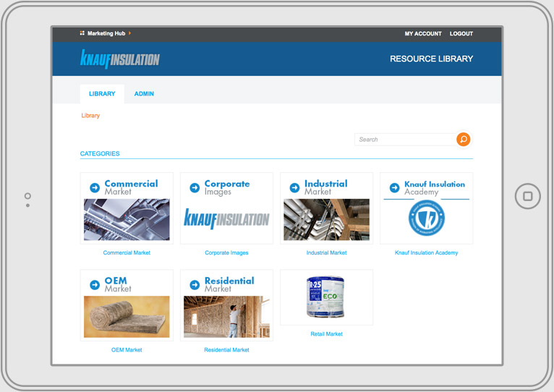This screenshot has width=554, height=392.
Task: Select the Corporate Images logo thumbnail
Action: click(x=226, y=219)
